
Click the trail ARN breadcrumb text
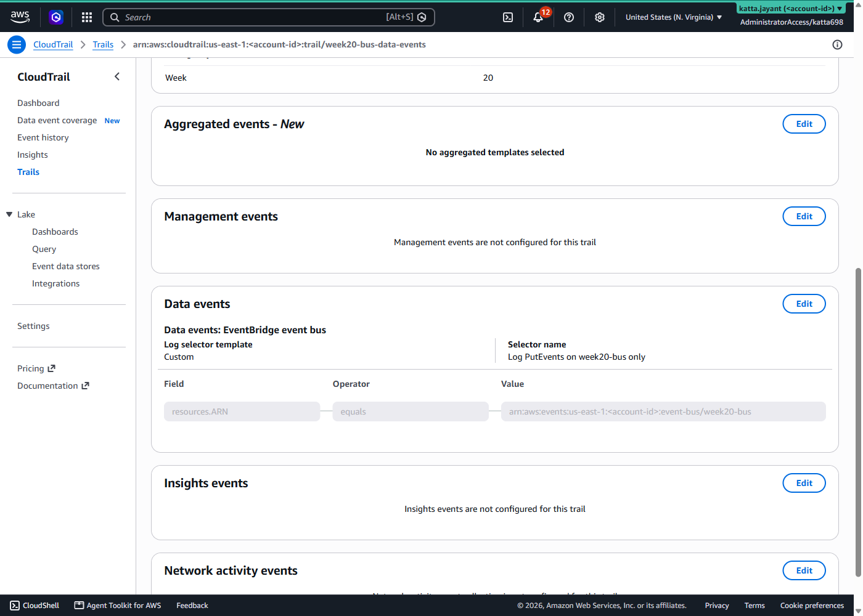pos(279,44)
